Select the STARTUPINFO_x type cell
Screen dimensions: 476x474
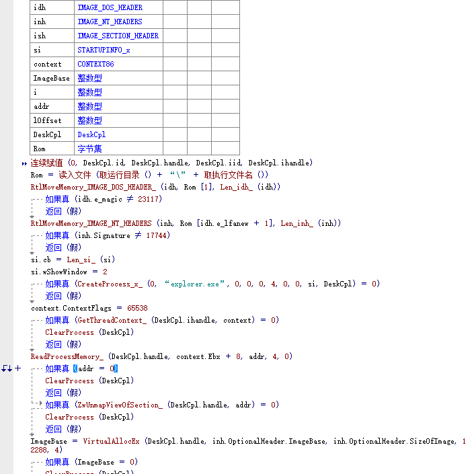click(118, 50)
